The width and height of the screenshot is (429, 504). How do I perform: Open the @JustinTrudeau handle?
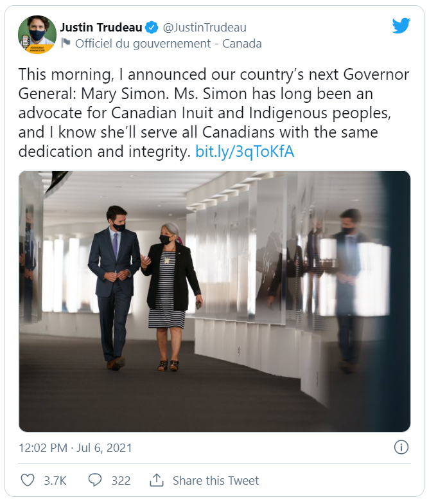pos(204,28)
